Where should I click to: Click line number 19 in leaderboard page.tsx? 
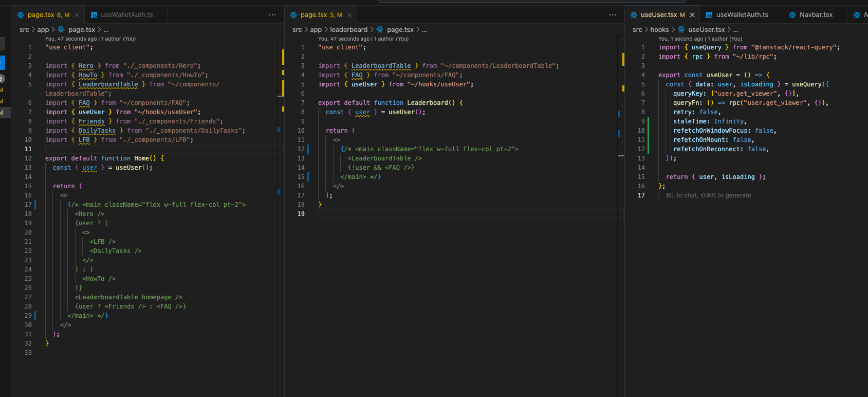click(301, 214)
